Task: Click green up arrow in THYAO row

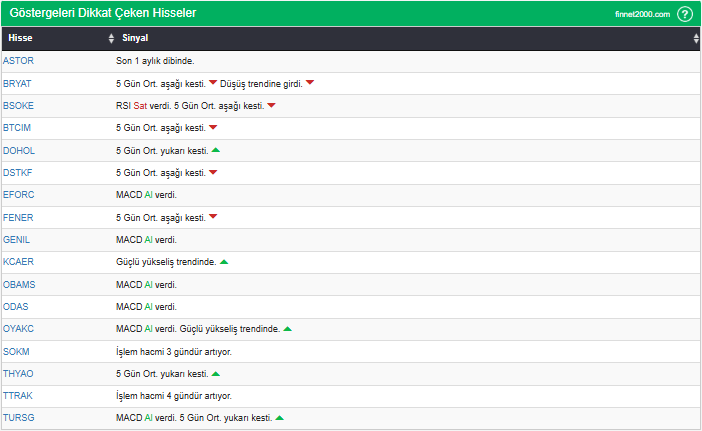Action: pyautogui.click(x=216, y=374)
